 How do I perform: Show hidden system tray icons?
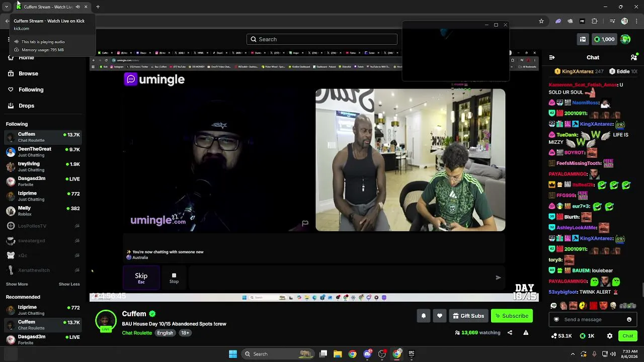pos(573,354)
